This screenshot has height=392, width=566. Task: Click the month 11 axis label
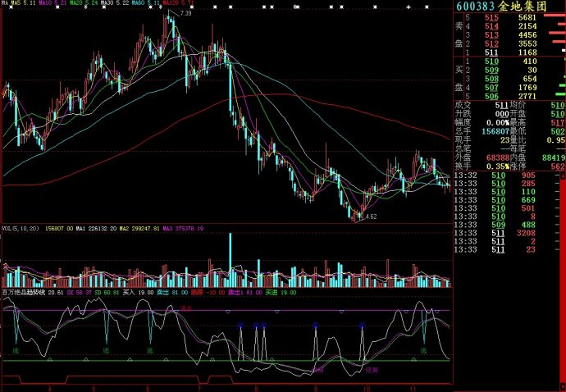coord(413,389)
